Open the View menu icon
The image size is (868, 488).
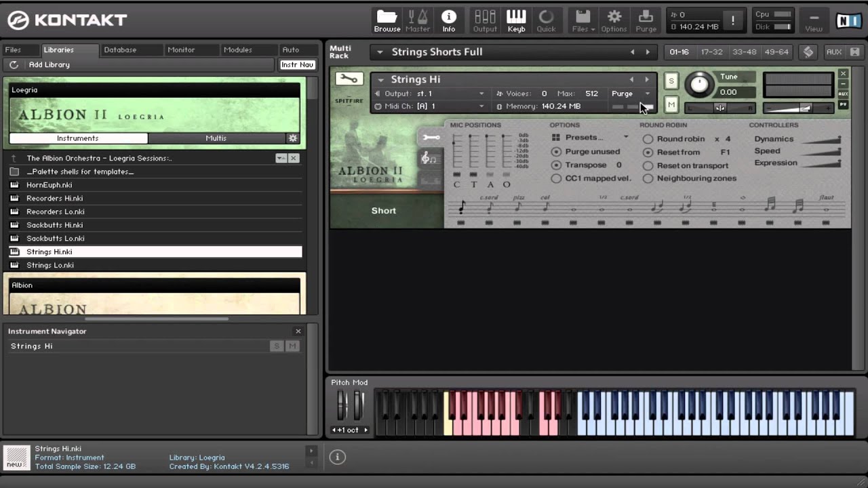[x=814, y=20]
